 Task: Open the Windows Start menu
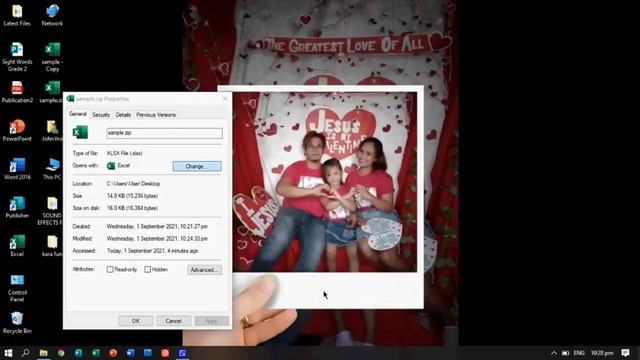[8, 353]
